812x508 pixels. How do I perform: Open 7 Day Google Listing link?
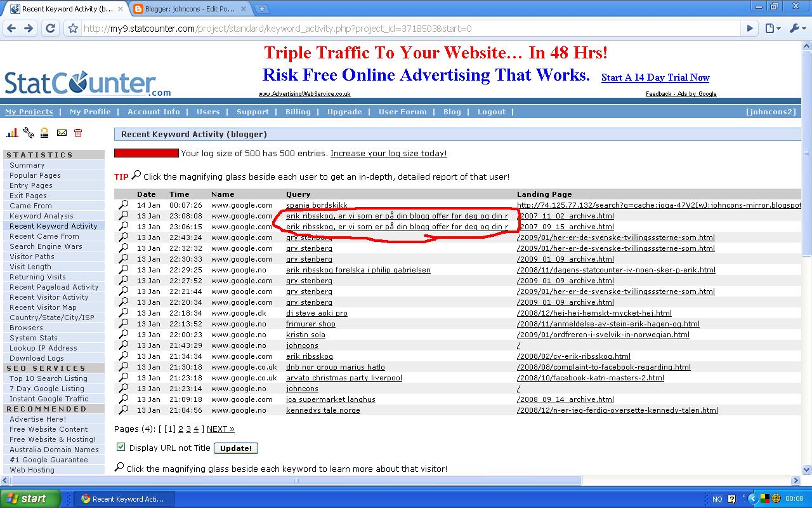[x=47, y=389]
